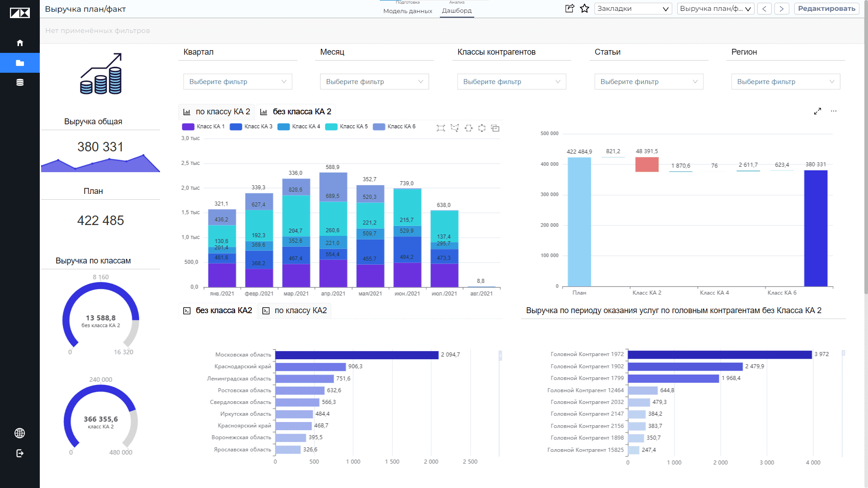Click the globe language icon
The width and height of the screenshot is (868, 488).
click(20, 433)
